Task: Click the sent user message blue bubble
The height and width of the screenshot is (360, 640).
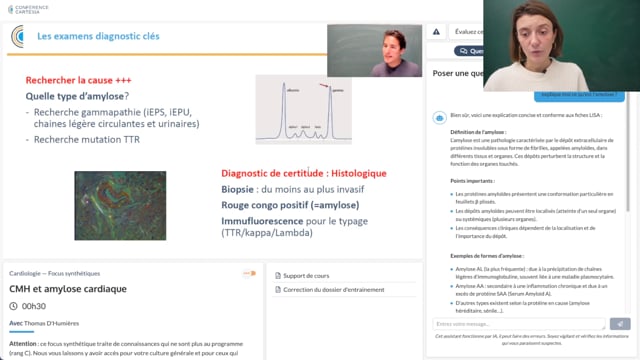Action: (x=579, y=96)
